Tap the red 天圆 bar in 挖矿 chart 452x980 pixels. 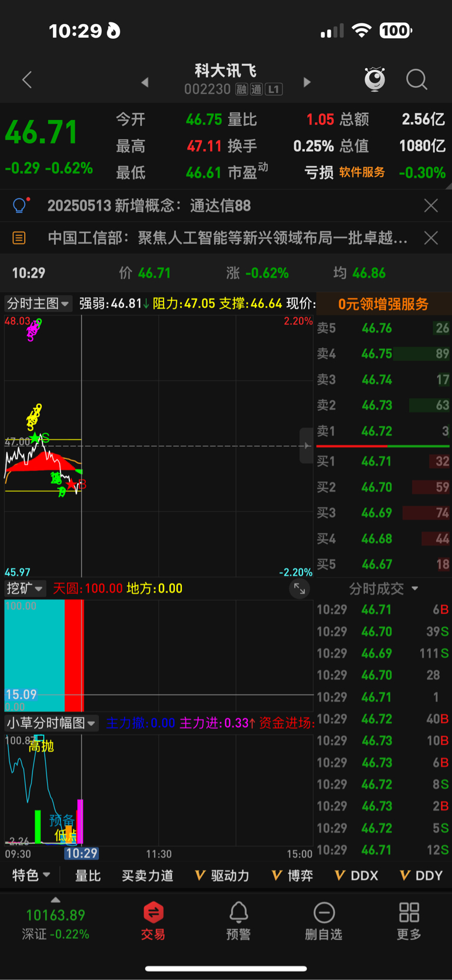point(74,656)
